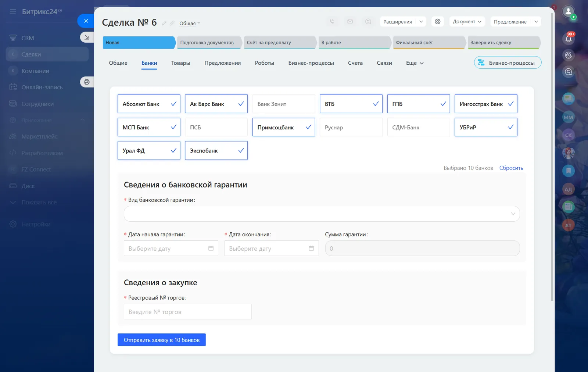Viewport: 588px width, 372px height.
Task: Open calendar picker for guarantee start date
Action: coord(211,248)
